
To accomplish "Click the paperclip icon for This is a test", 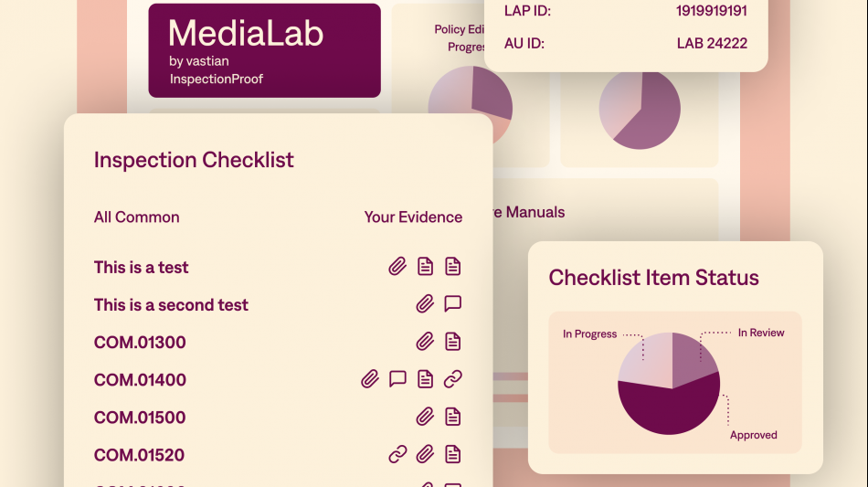I will 397,267.
